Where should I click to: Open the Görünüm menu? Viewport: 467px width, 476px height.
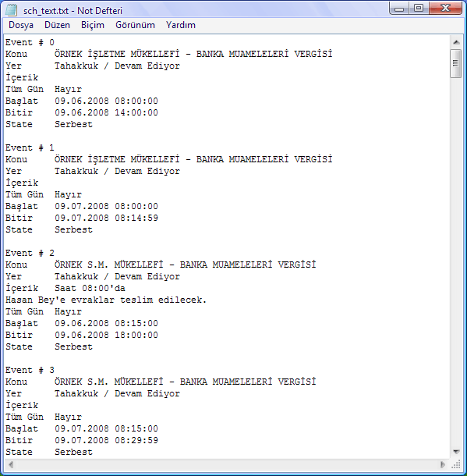pyautogui.click(x=135, y=25)
